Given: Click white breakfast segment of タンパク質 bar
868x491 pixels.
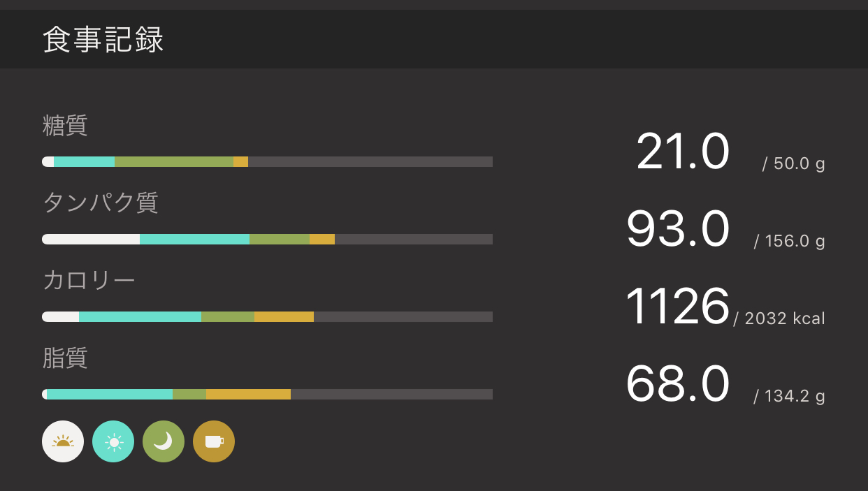Looking at the screenshot, I should (91, 240).
